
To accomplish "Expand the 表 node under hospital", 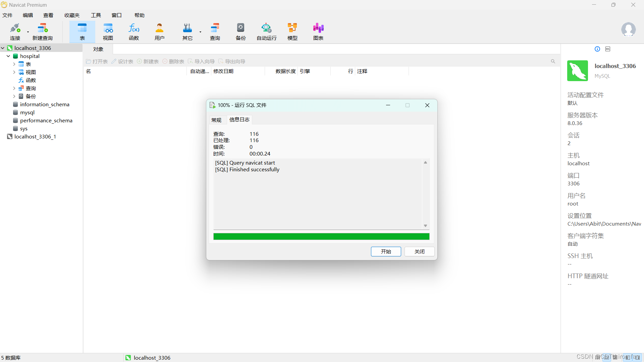I will click(x=14, y=64).
